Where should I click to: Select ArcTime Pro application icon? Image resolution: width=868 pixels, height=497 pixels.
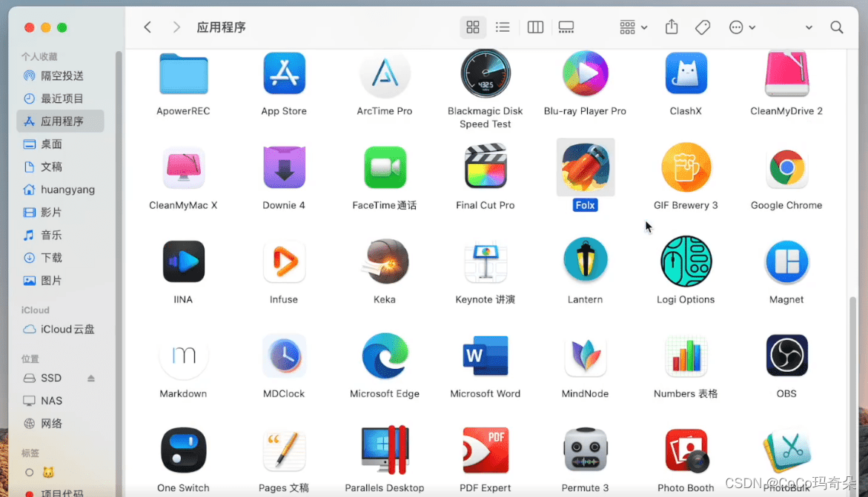[x=385, y=73]
